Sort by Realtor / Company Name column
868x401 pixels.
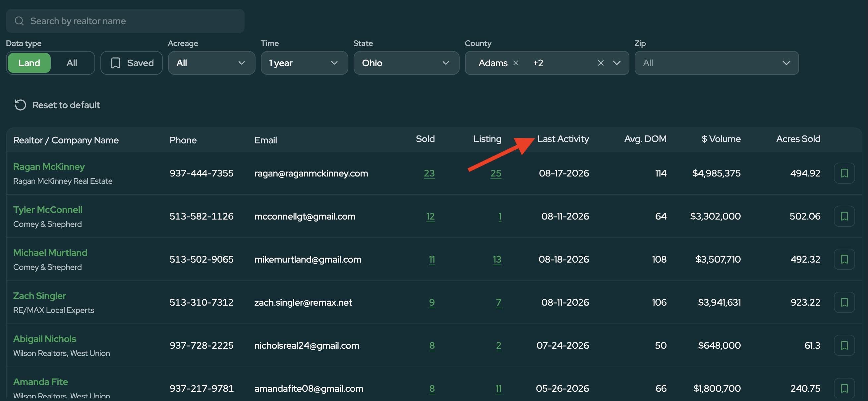pyautogui.click(x=66, y=140)
